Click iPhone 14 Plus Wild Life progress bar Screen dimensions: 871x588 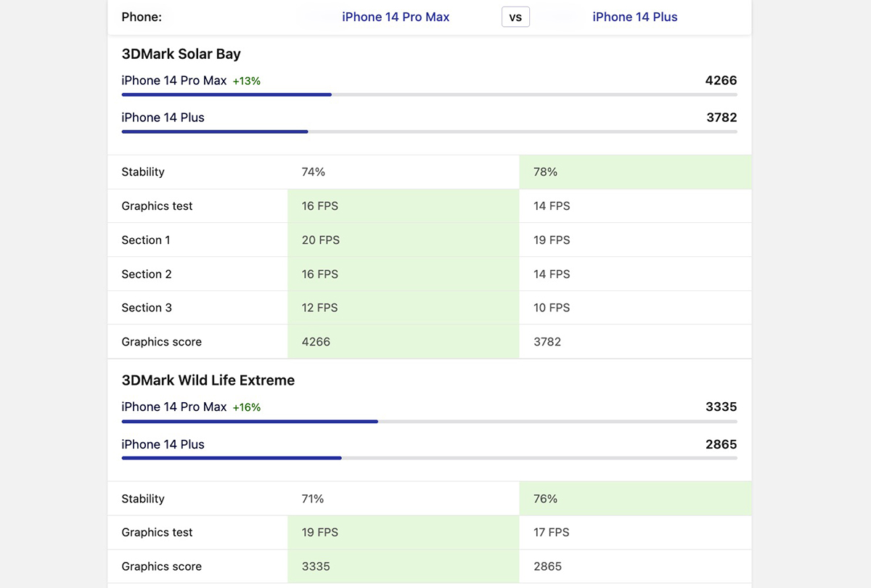tap(430, 458)
